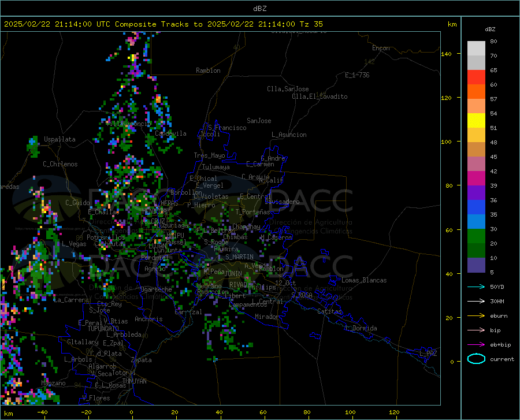520x420 pixels.
Task: Click the L_PAZ map label
Action: click(428, 354)
